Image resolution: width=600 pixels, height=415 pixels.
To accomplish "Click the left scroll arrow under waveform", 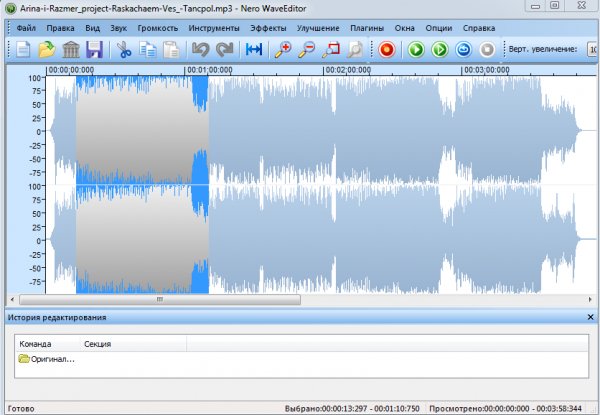I will 12,299.
